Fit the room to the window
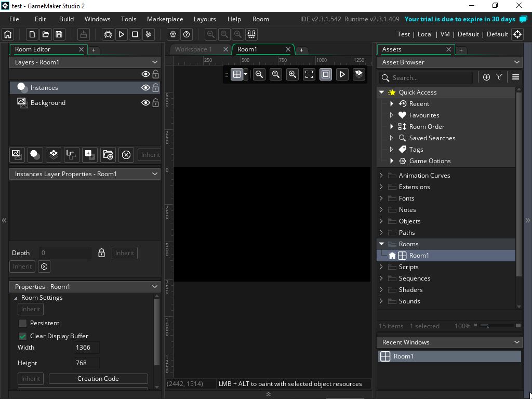Viewport: 532px width, 399px height. click(x=309, y=74)
